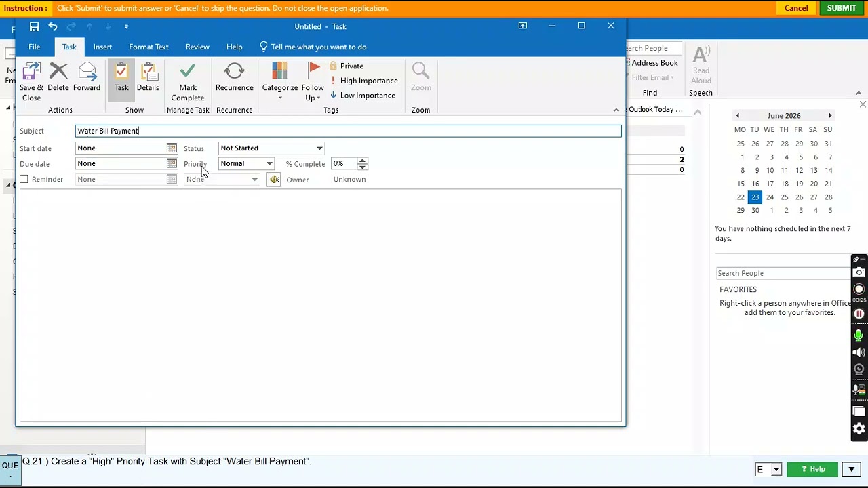
Task: Open the recorder settings gear icon
Action: pyautogui.click(x=859, y=429)
